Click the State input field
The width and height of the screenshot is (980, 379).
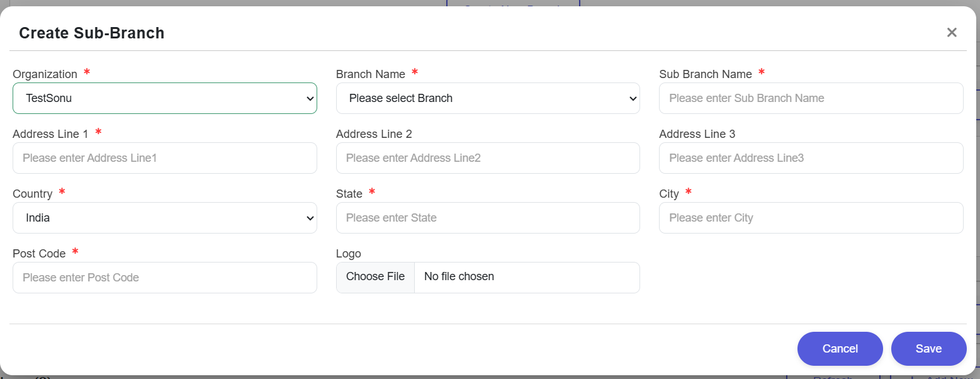pos(488,218)
